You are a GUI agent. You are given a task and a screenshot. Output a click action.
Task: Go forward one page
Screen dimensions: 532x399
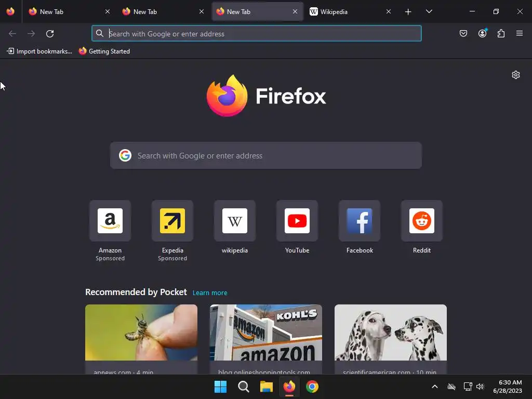point(31,34)
